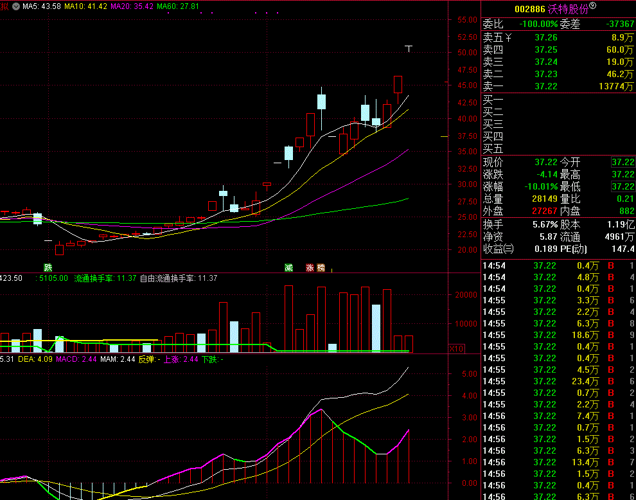
Task: Click the 今开 boxed value 37.22
Action: click(x=623, y=162)
